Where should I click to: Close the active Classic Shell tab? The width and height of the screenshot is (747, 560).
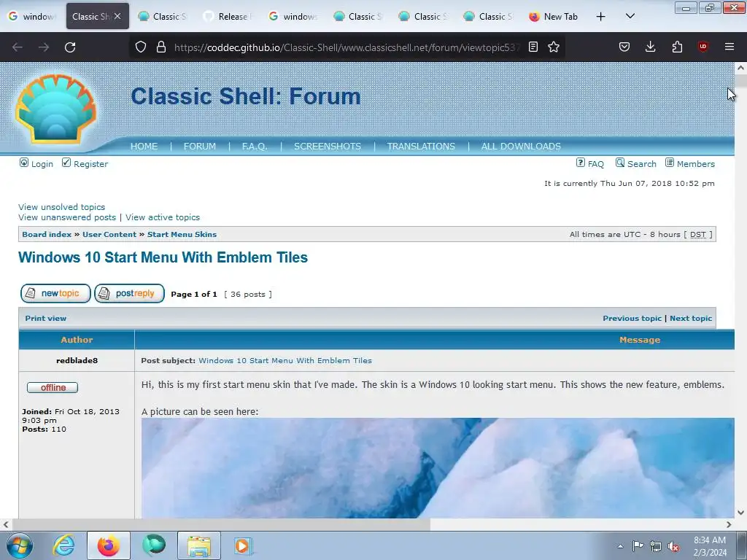(x=117, y=16)
